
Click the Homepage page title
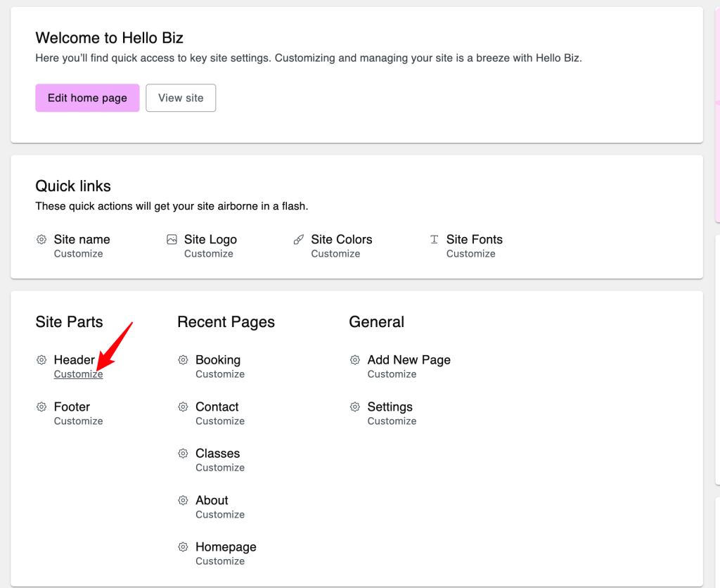(226, 547)
